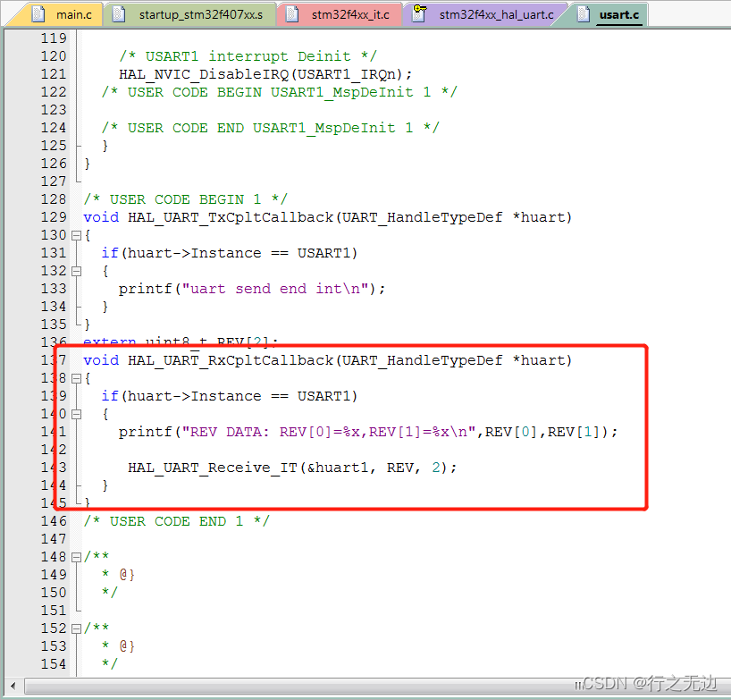Collapse the fold marker at line 140
The image size is (731, 700).
pos(77,414)
